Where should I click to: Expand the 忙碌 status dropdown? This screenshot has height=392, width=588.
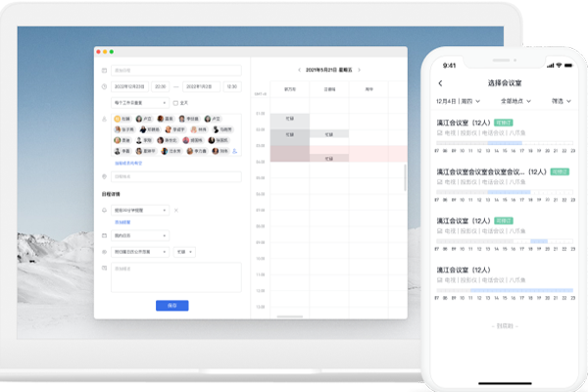point(184,252)
